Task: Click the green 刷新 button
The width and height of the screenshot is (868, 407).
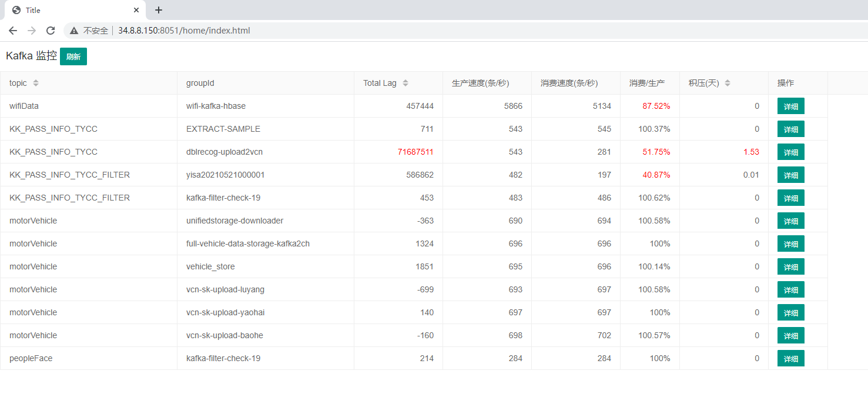Action: 73,56
